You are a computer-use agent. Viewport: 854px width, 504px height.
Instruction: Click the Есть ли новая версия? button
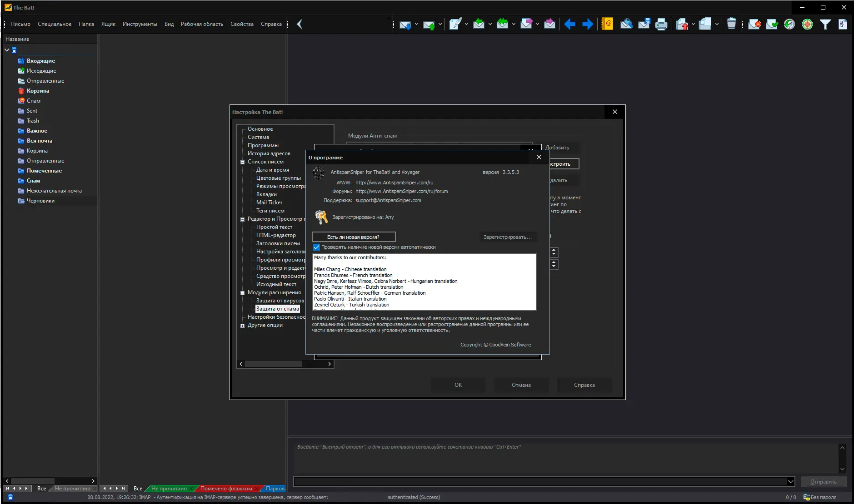coord(354,237)
